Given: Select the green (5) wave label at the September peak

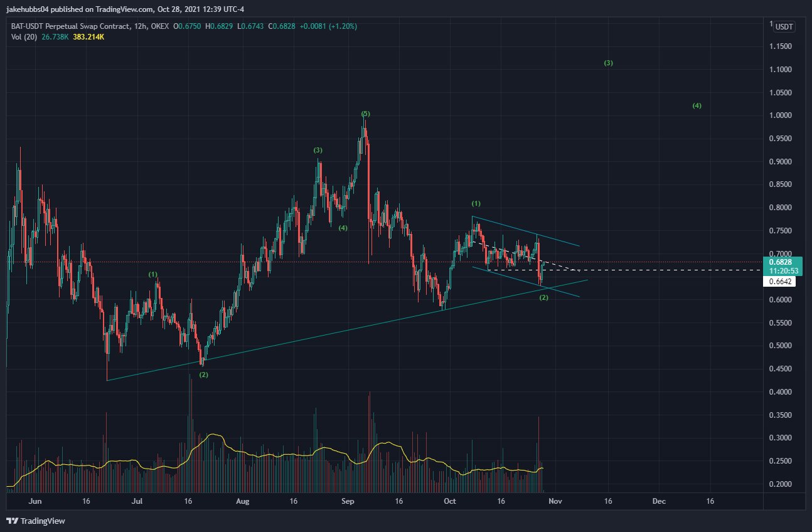Looking at the screenshot, I should 366,114.
